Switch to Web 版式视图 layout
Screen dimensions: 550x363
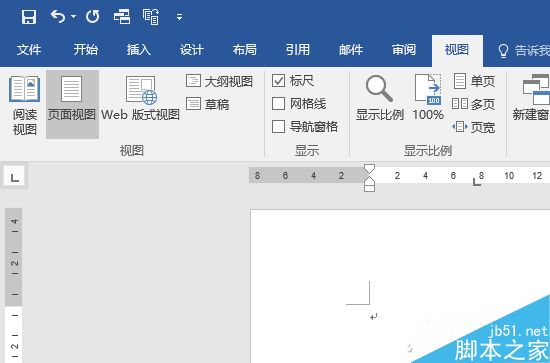[140, 99]
